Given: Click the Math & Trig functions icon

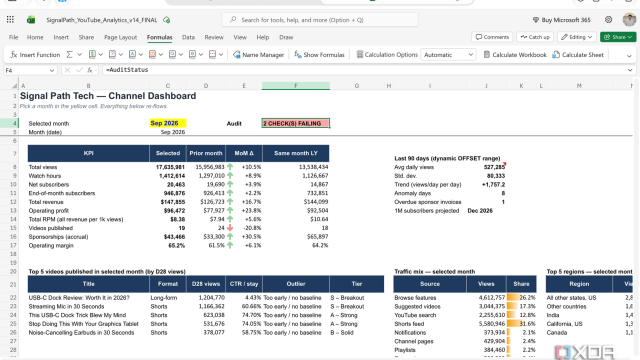Looking at the screenshot, I should [x=192, y=55].
